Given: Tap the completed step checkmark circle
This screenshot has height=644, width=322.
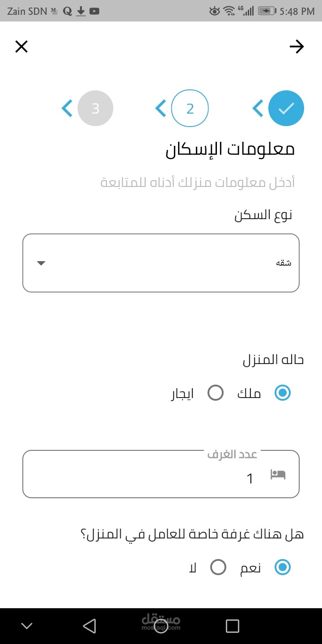Looking at the screenshot, I should pyautogui.click(x=286, y=108).
